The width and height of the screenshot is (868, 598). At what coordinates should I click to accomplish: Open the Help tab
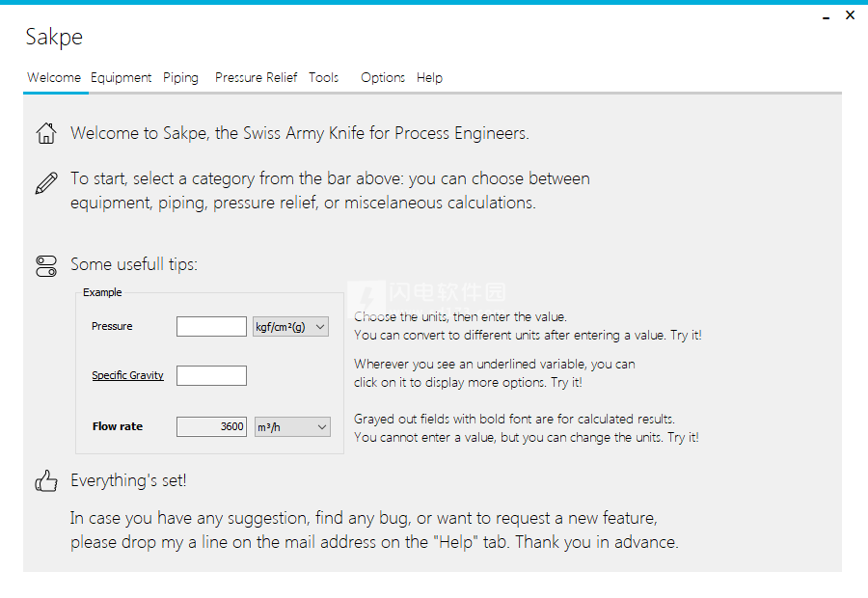429,77
